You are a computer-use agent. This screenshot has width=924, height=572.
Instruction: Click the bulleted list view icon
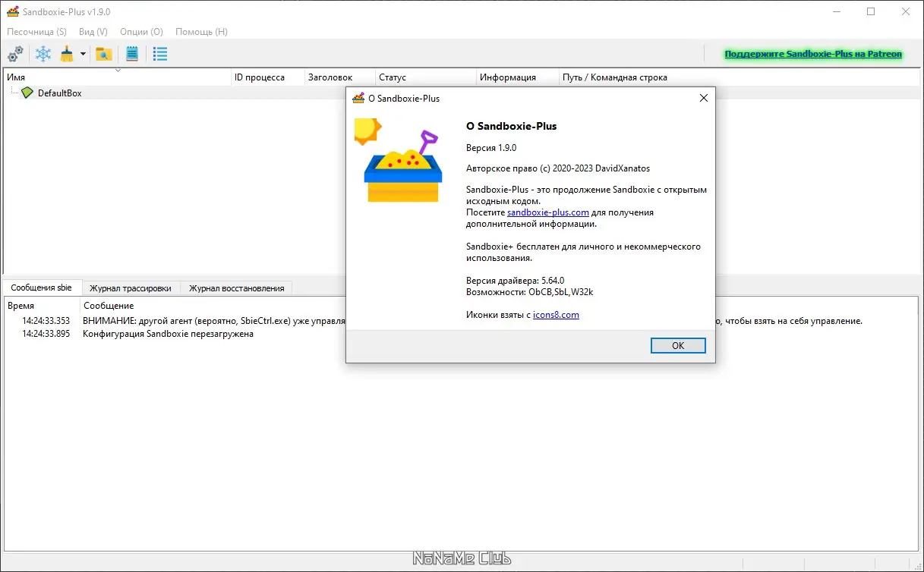point(160,54)
